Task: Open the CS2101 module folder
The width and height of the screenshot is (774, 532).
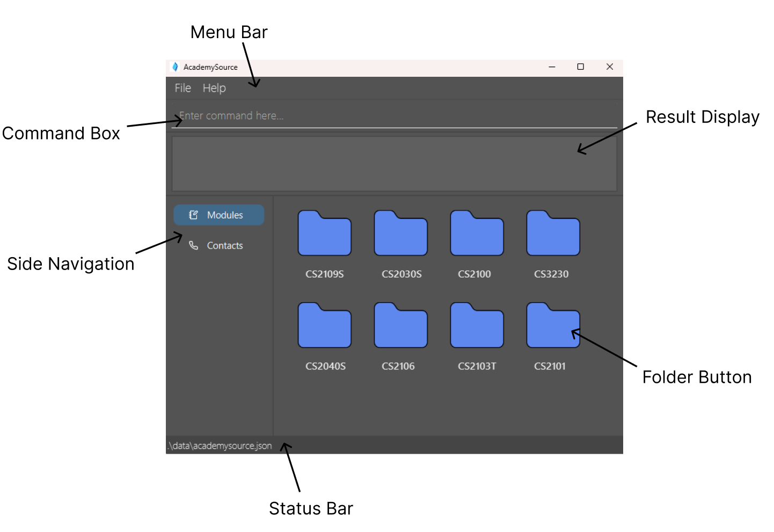Action: pyautogui.click(x=553, y=325)
